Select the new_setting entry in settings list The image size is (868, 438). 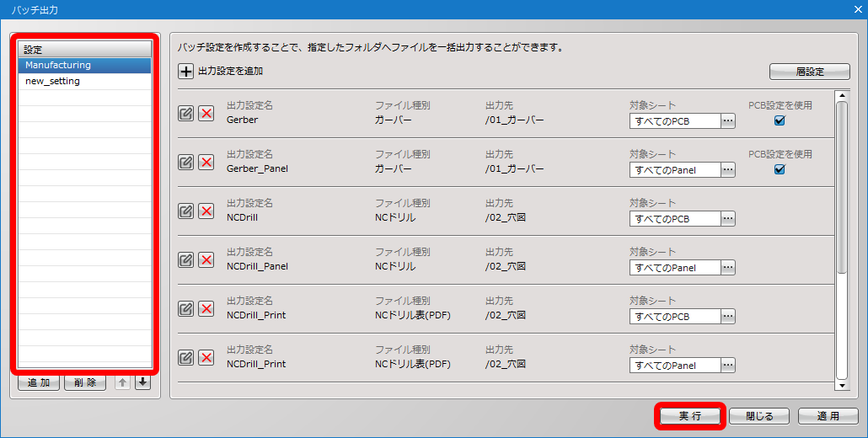[85, 82]
